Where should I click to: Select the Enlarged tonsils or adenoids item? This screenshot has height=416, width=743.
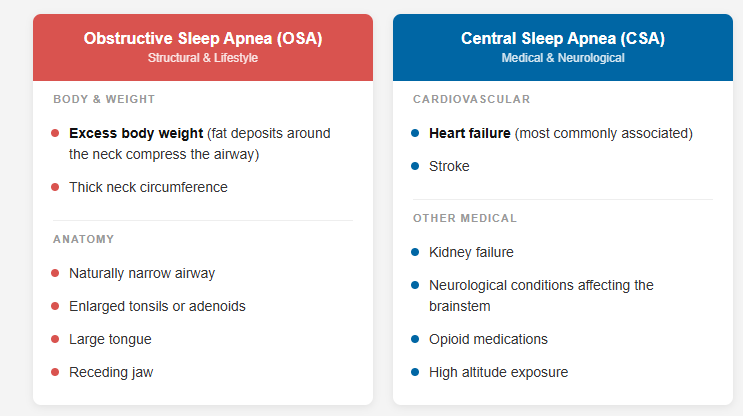pos(157,306)
